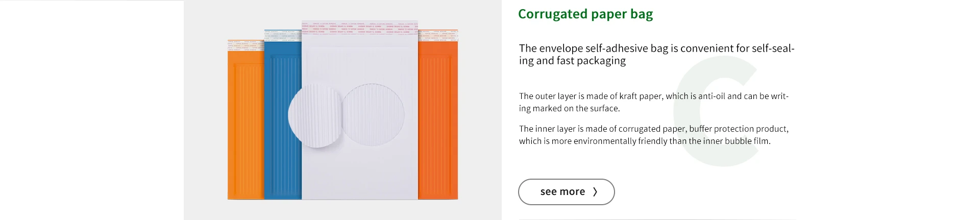The height and width of the screenshot is (220, 980).
Task: Click the horizontal divider line below see more
Action: [x=657, y=219]
